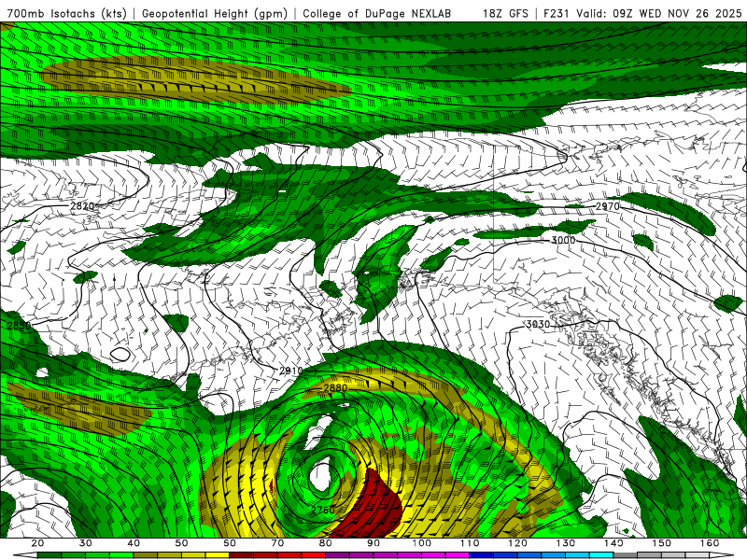The image size is (747, 560).
Task: Click the 160 value on the color scale
Action: click(x=710, y=543)
